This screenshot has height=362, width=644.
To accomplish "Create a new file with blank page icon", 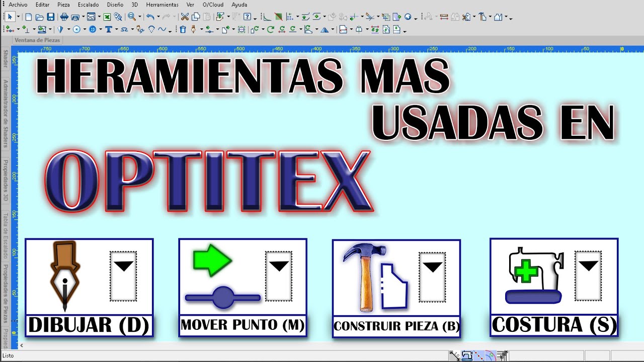I will click(x=29, y=17).
